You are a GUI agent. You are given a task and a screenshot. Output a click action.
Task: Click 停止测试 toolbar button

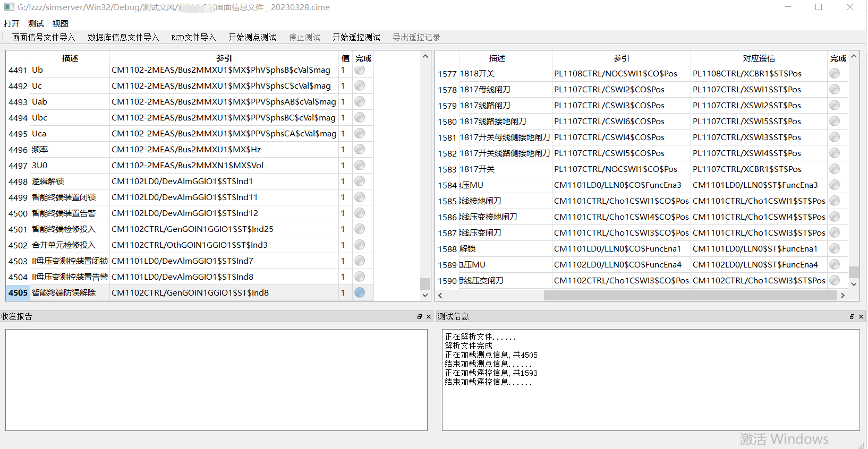pos(304,37)
